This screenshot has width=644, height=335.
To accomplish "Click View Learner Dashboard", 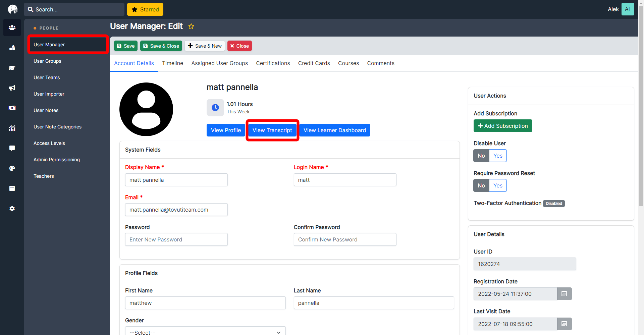I will [335, 130].
